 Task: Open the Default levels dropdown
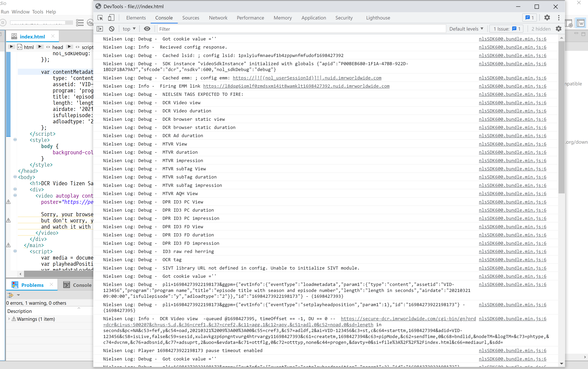click(x=466, y=29)
